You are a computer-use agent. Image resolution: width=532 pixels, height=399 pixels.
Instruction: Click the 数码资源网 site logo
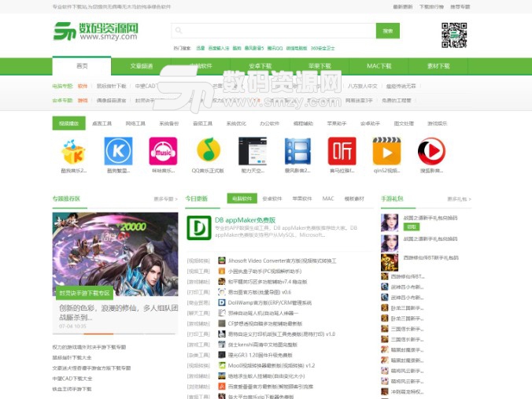click(x=96, y=31)
